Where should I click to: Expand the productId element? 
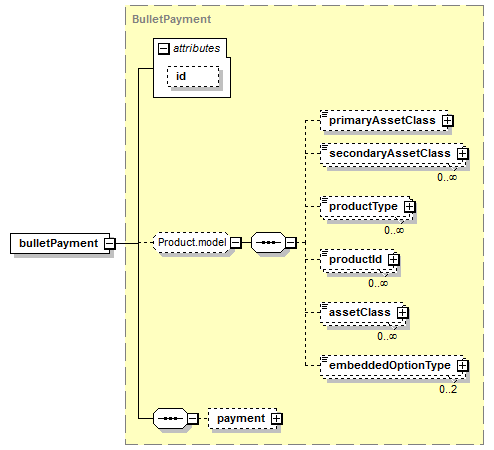coord(394,260)
